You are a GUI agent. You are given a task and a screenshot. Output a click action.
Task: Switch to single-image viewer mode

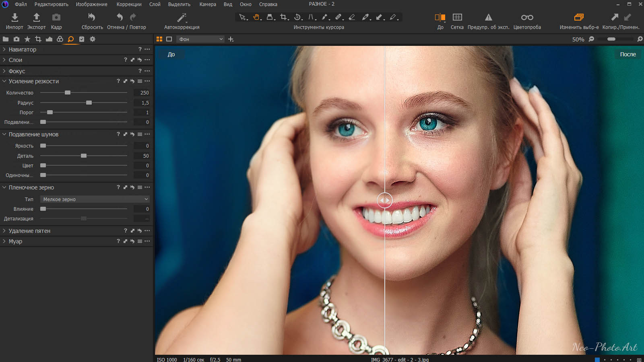(x=169, y=39)
